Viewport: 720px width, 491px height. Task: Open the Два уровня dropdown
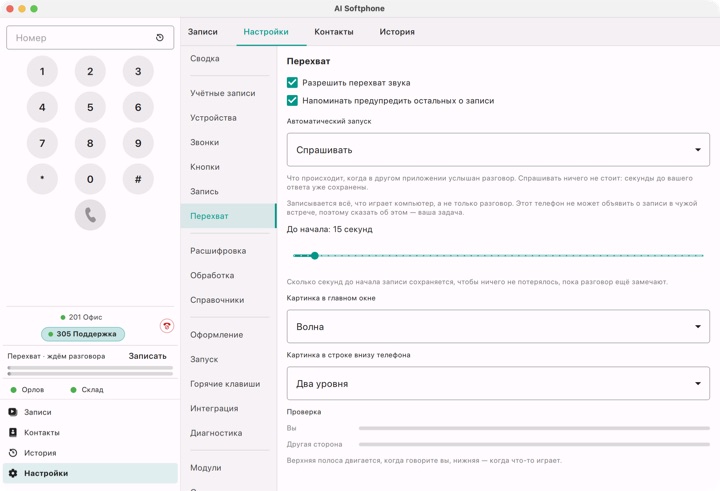(498, 384)
